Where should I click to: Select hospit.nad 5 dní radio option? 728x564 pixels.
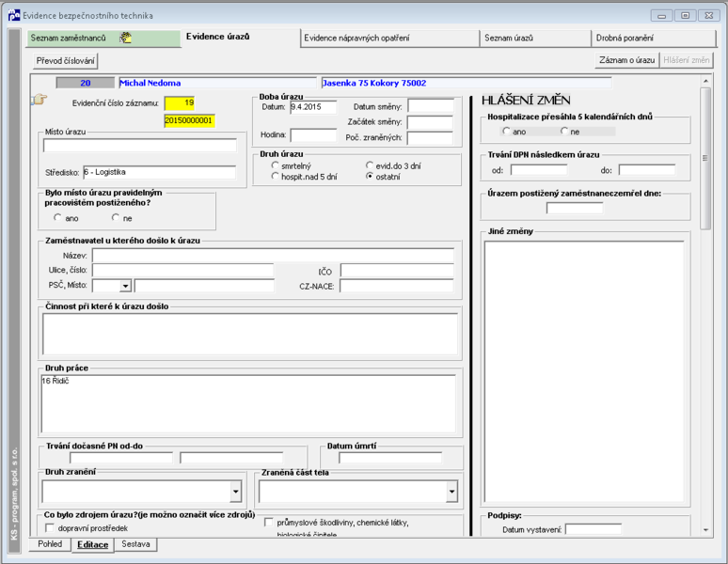click(x=276, y=177)
